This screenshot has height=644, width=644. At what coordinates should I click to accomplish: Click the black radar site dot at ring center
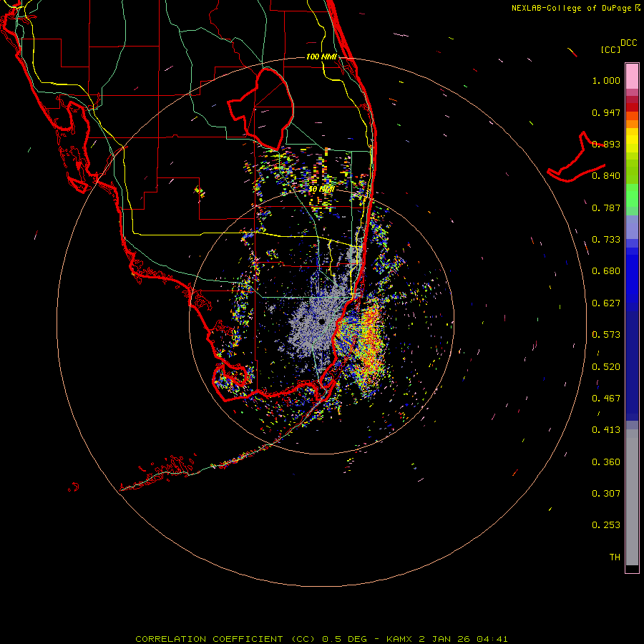(x=322, y=321)
